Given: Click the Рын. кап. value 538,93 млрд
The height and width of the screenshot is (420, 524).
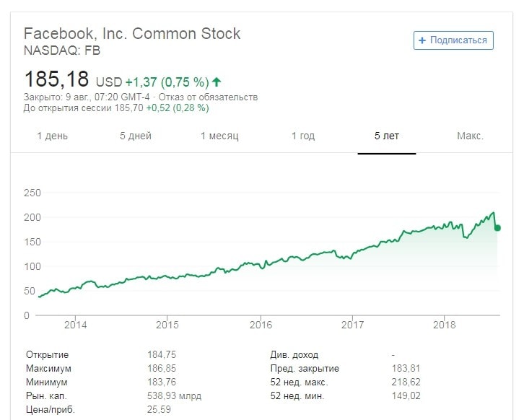Looking at the screenshot, I should point(174,396).
